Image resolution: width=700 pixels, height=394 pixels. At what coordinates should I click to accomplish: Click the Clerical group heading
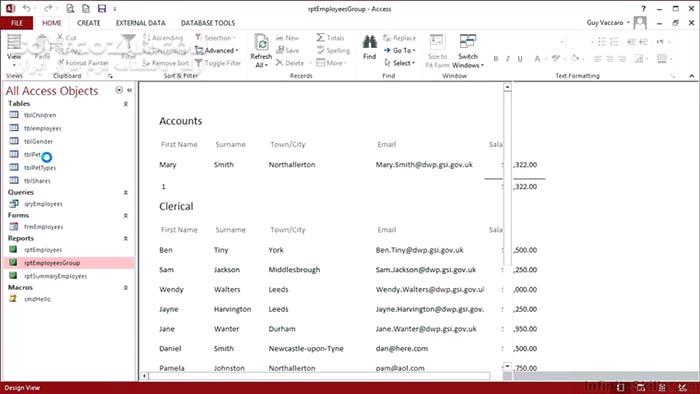tap(176, 206)
